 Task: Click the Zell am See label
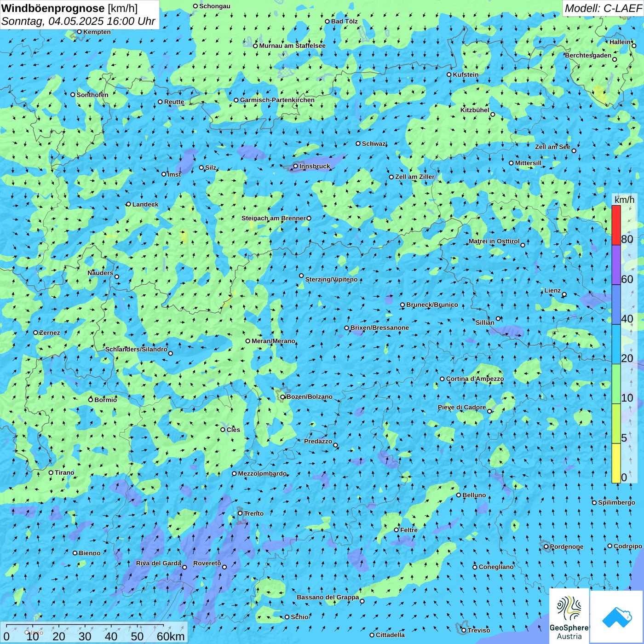click(x=552, y=147)
